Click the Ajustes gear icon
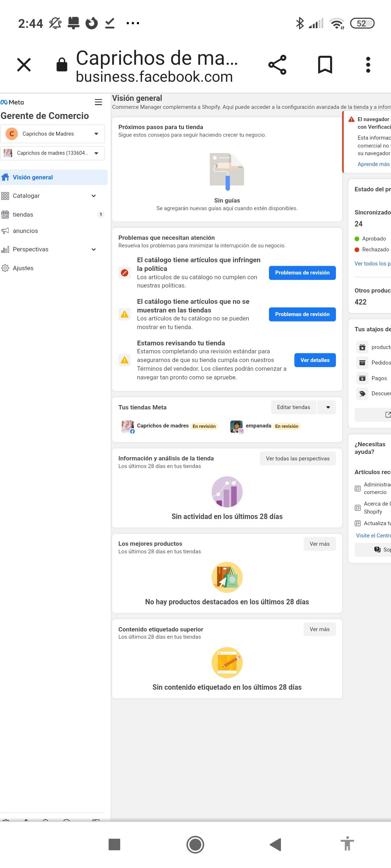Screen dimensions: 391x868 pos(5,268)
